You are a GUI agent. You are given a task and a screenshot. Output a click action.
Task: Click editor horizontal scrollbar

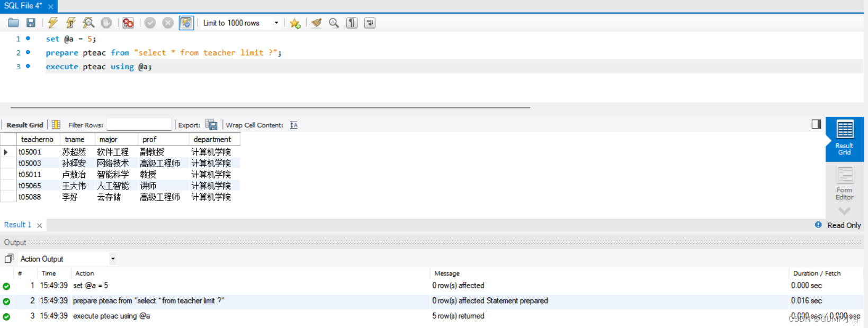(270, 107)
